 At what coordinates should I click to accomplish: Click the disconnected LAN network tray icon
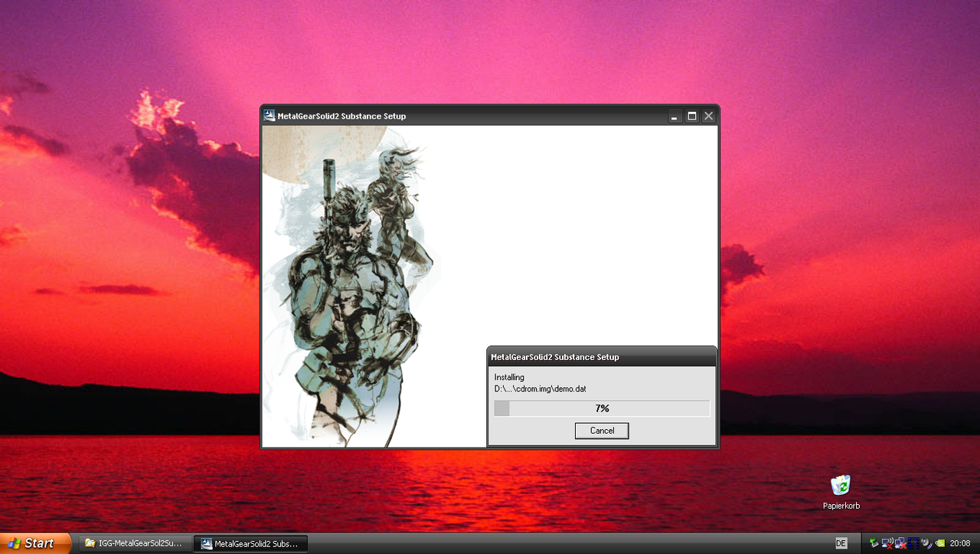(900, 543)
